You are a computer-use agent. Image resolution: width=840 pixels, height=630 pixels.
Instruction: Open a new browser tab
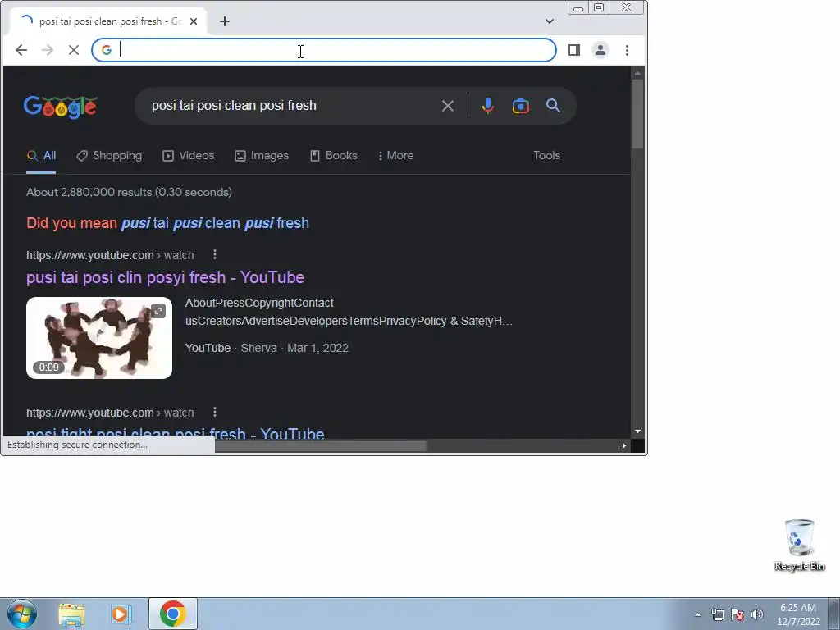click(x=225, y=21)
